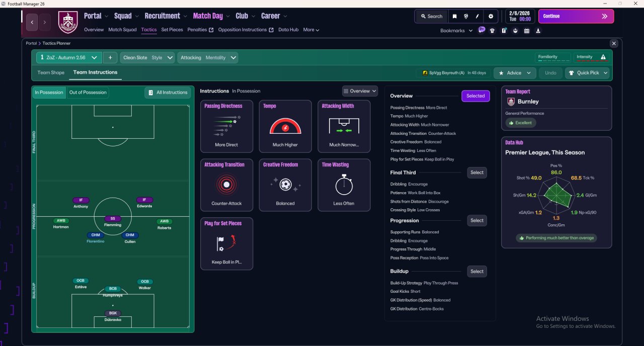Select the SS Flemming player on pitch
Image resolution: width=644 pixels, height=346 pixels.
tap(113, 222)
